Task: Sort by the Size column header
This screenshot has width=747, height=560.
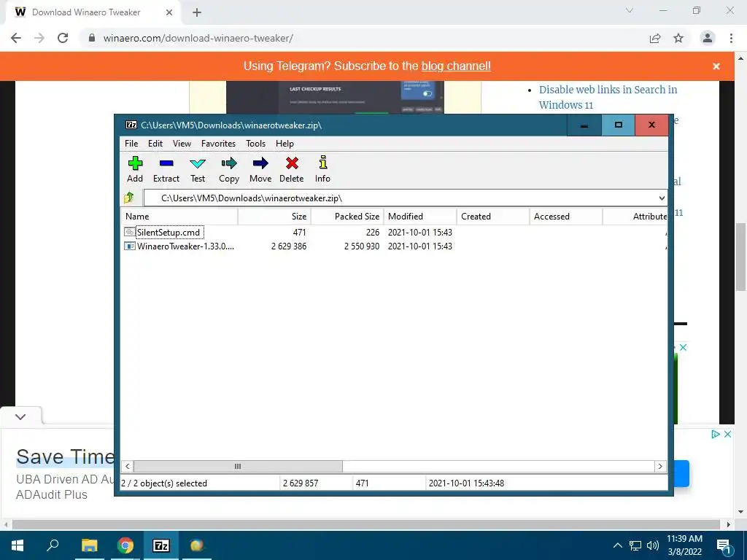Action: click(274, 216)
